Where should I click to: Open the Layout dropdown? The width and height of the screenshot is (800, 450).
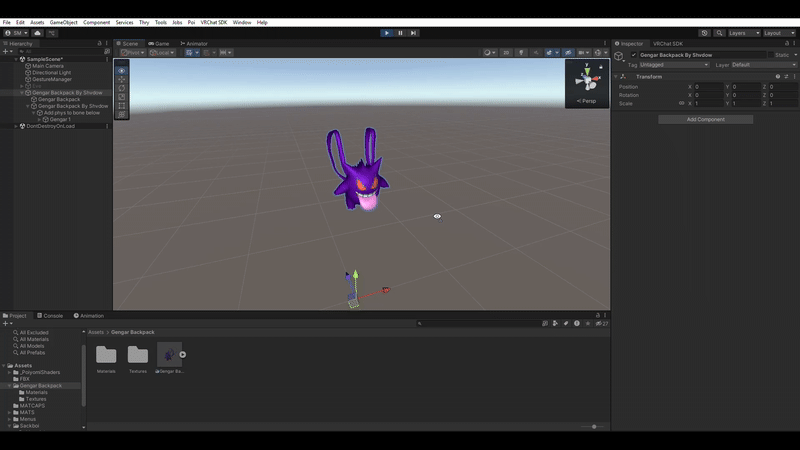[x=779, y=33]
